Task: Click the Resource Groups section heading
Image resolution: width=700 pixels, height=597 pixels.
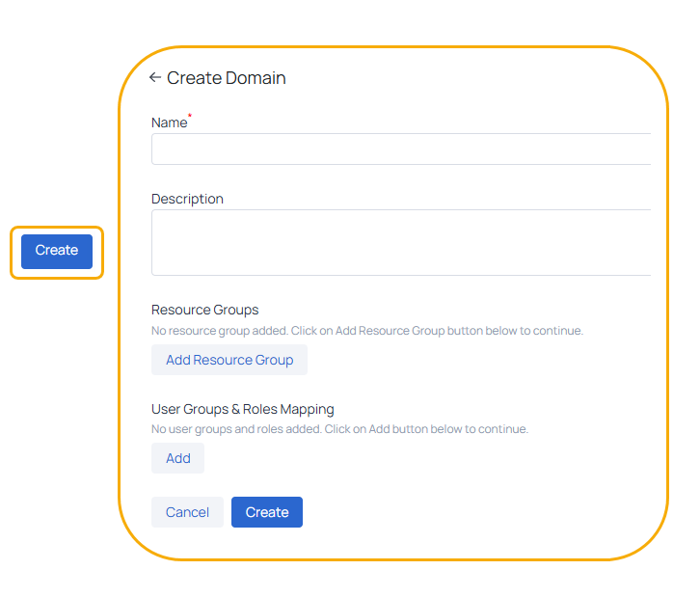Action: coord(205,310)
